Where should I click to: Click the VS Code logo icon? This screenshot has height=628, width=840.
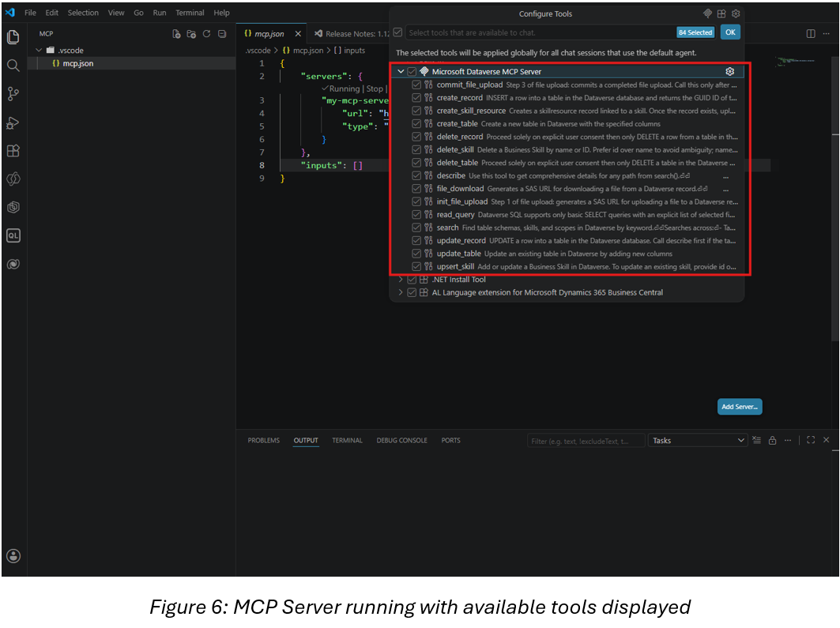[10, 13]
